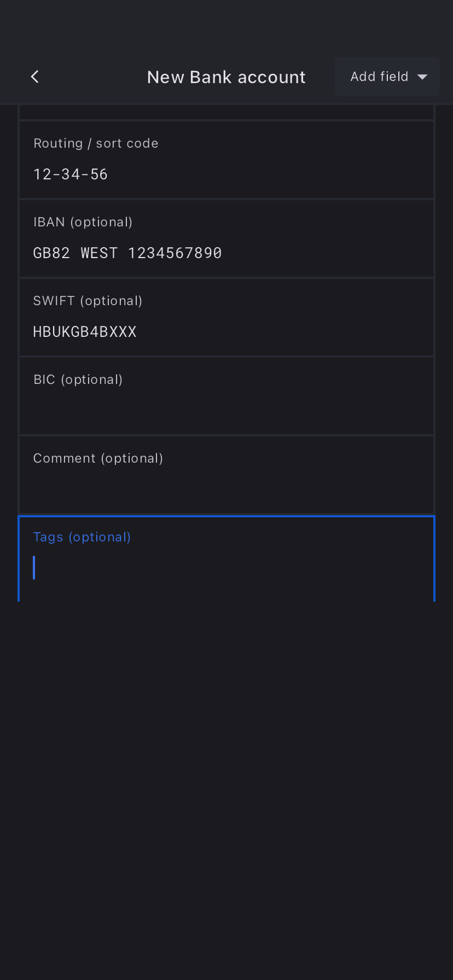Click inside the active Tags field

[226, 568]
